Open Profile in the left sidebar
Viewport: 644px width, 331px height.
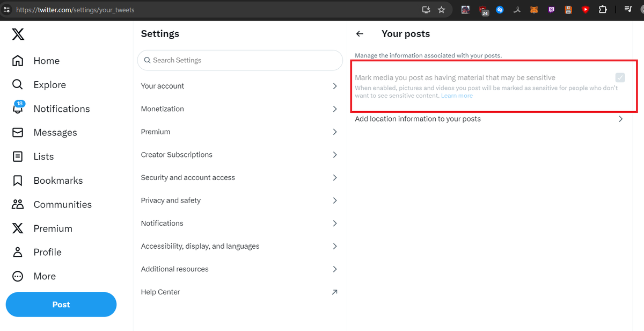tap(36, 252)
